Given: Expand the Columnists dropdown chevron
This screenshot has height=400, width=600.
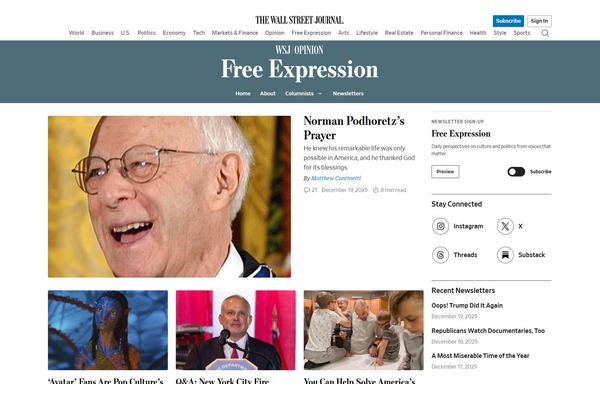Looking at the screenshot, I should pyautogui.click(x=320, y=94).
